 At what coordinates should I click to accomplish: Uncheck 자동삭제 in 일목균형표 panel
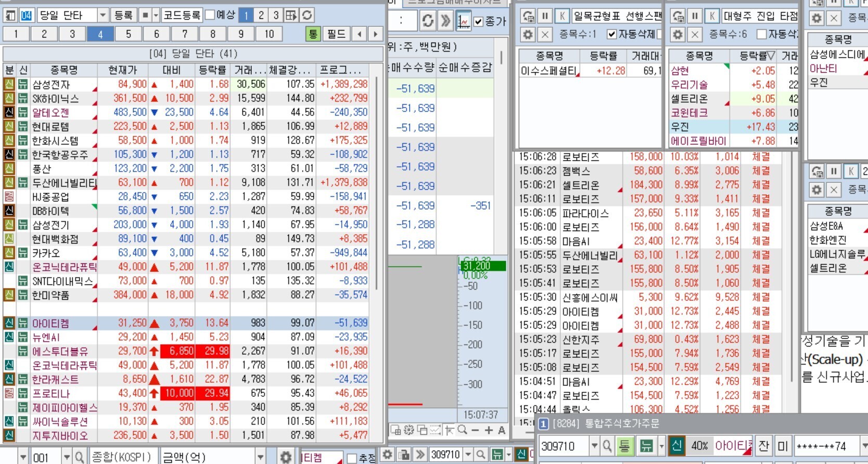tap(612, 34)
